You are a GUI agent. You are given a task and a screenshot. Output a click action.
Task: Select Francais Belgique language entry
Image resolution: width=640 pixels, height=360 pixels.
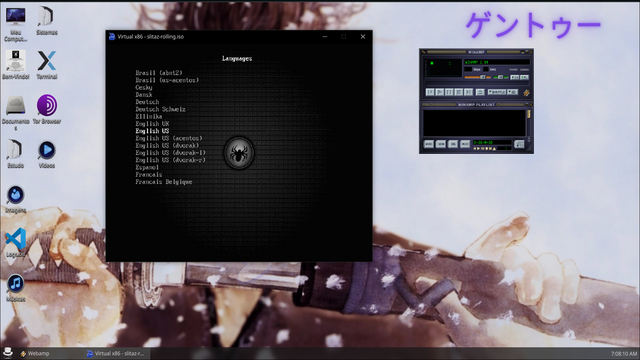(164, 182)
